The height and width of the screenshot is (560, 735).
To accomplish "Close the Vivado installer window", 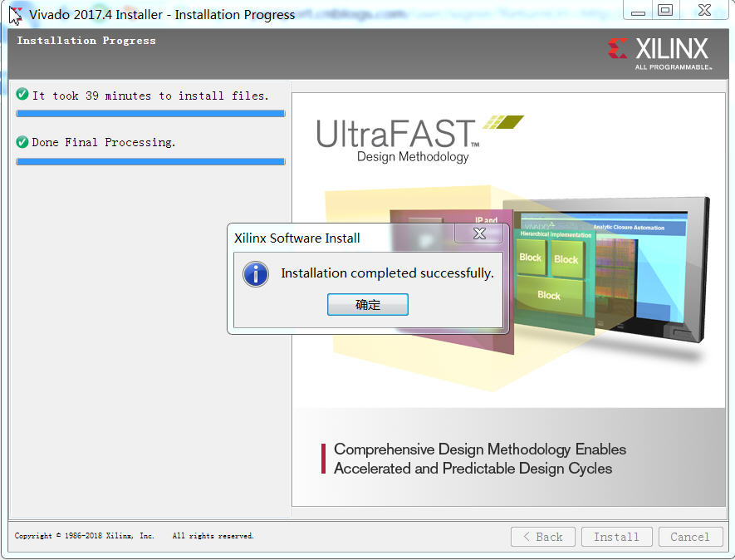I will [704, 10].
